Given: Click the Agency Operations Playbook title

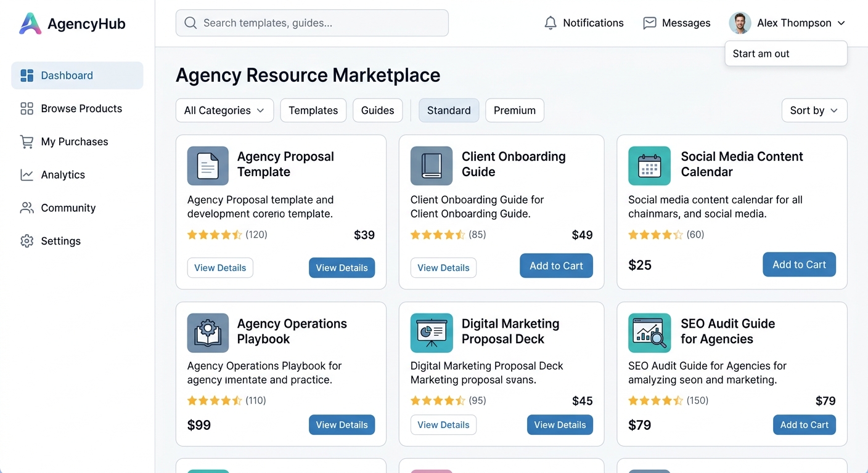Looking at the screenshot, I should point(292,331).
